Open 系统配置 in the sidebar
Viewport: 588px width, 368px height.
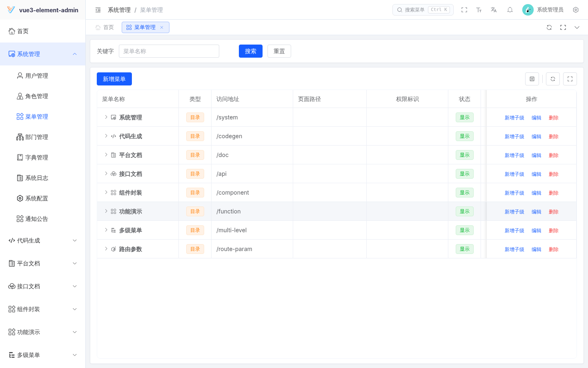click(x=43, y=198)
